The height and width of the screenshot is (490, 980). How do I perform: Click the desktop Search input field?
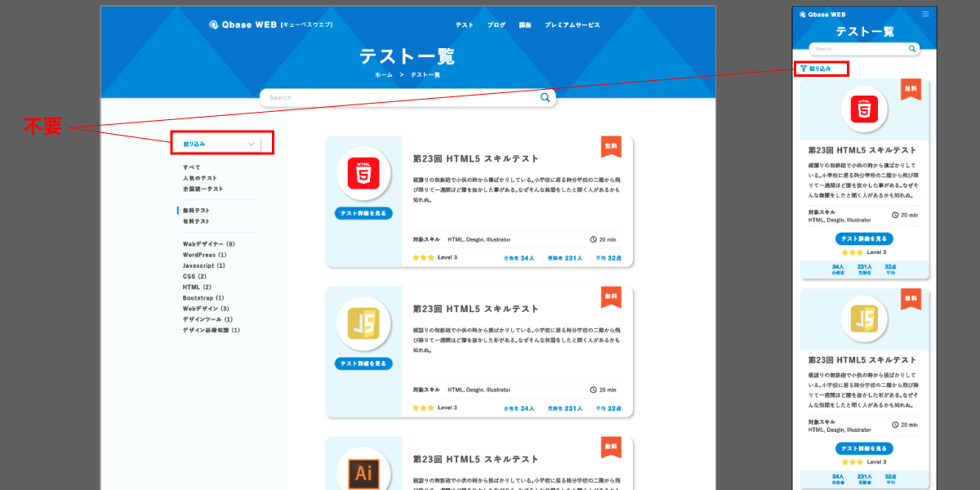click(x=408, y=98)
